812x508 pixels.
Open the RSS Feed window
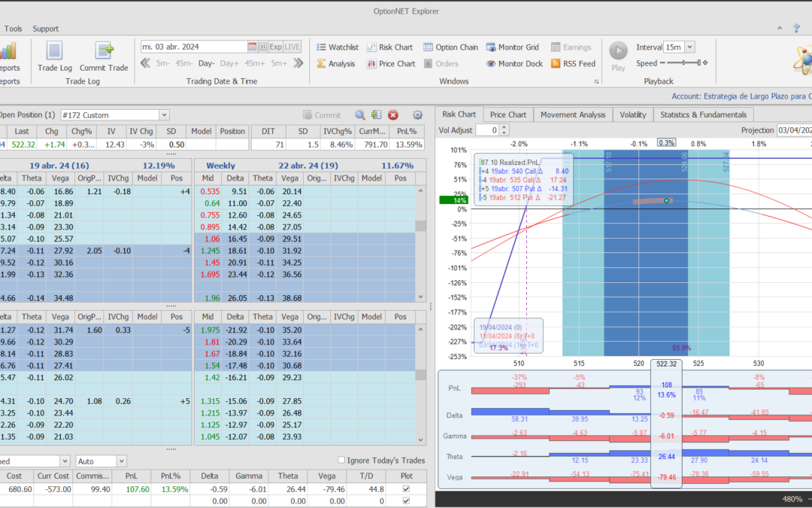(573, 64)
